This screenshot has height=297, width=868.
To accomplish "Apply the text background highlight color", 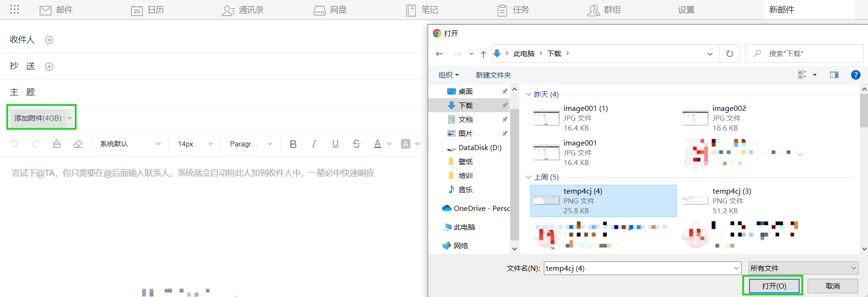I will (406, 144).
